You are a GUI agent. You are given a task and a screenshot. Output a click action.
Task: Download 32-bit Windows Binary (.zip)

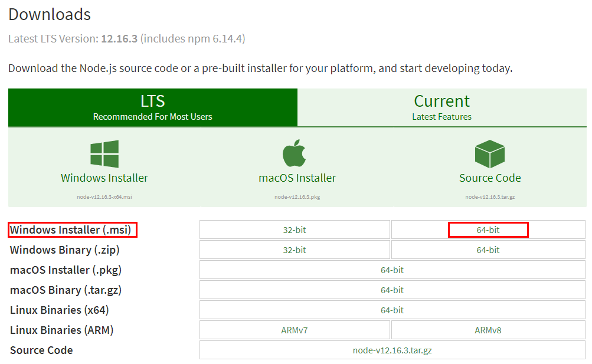(x=295, y=250)
